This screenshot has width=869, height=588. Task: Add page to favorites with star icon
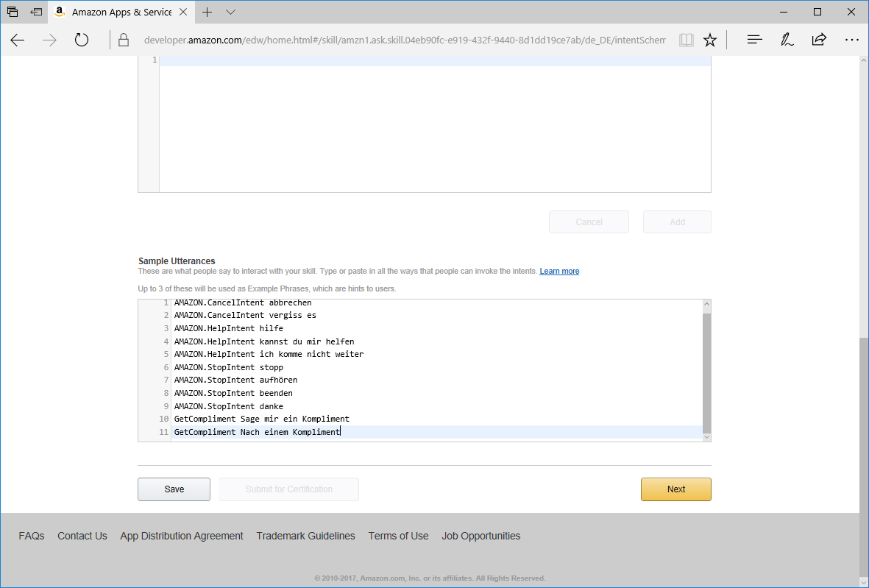(709, 40)
